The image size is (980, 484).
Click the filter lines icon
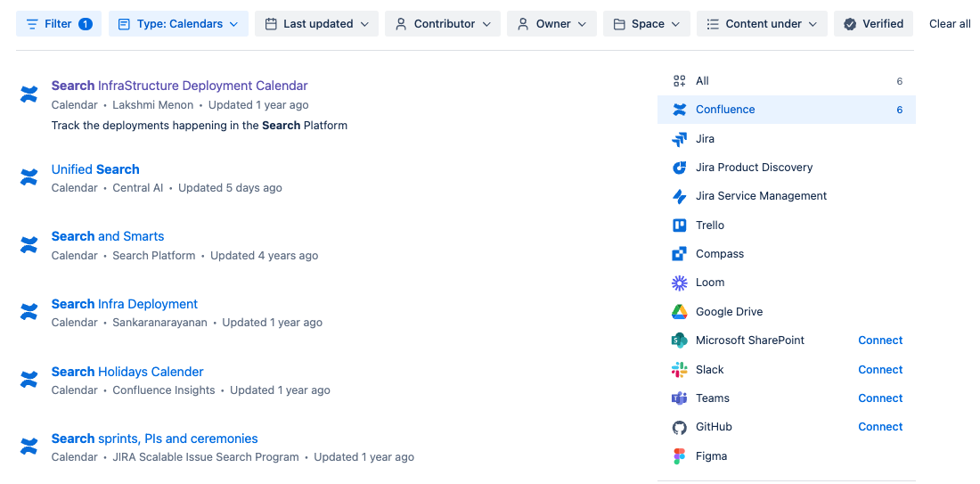31,24
